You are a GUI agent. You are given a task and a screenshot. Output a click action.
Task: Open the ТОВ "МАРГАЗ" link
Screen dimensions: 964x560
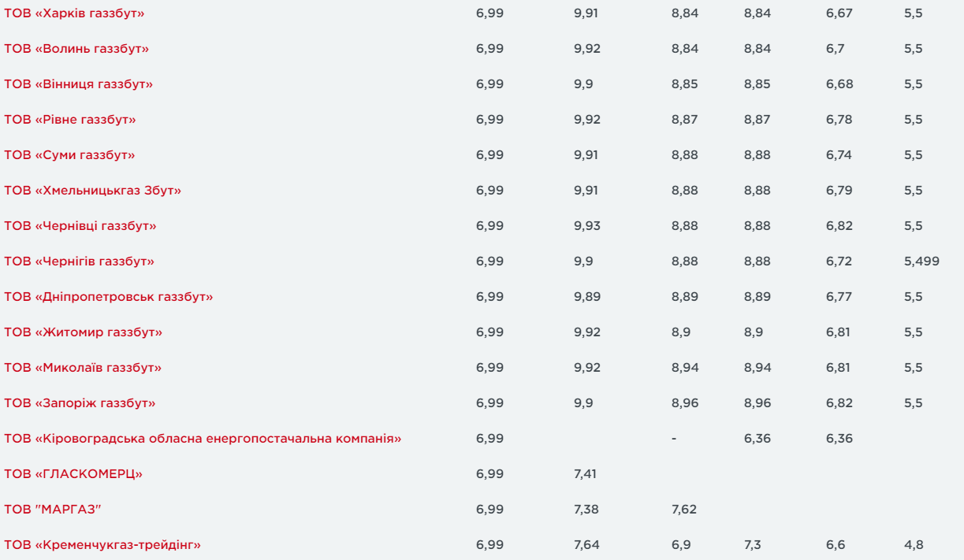tap(53, 510)
